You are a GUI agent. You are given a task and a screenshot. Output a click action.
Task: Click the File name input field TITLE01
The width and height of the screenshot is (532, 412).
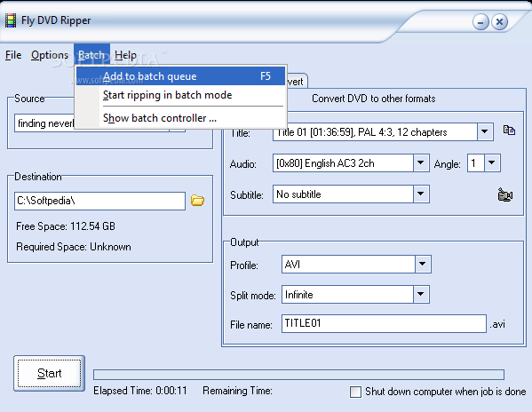[x=384, y=323]
